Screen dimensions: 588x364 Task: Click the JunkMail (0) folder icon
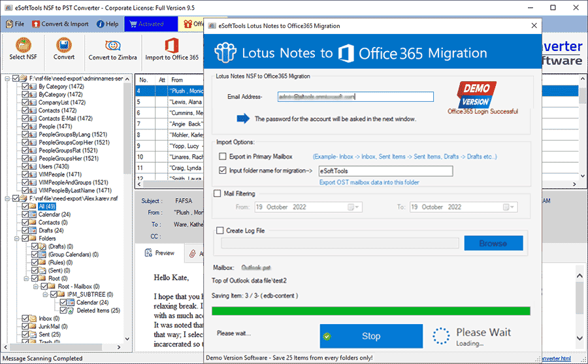pyautogui.click(x=33, y=327)
